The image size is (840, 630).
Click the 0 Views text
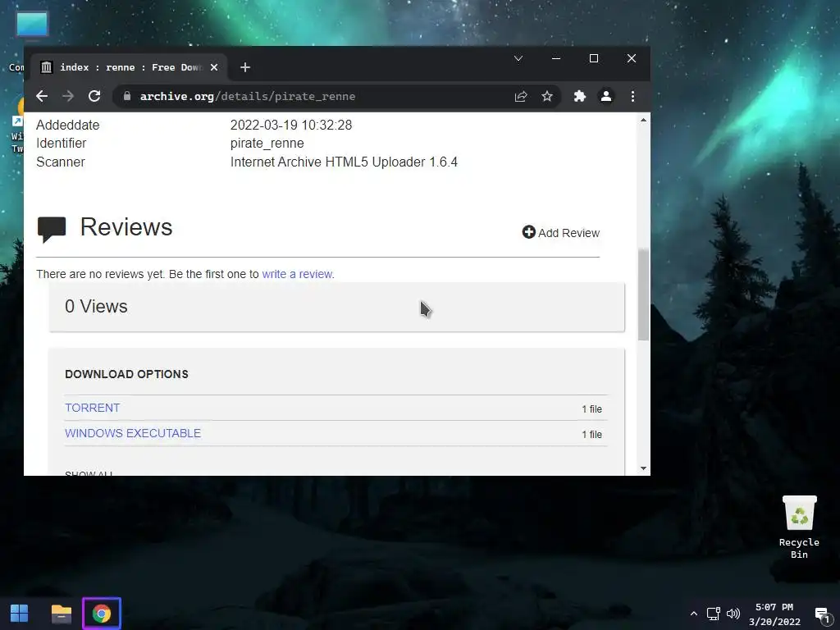pos(96,307)
